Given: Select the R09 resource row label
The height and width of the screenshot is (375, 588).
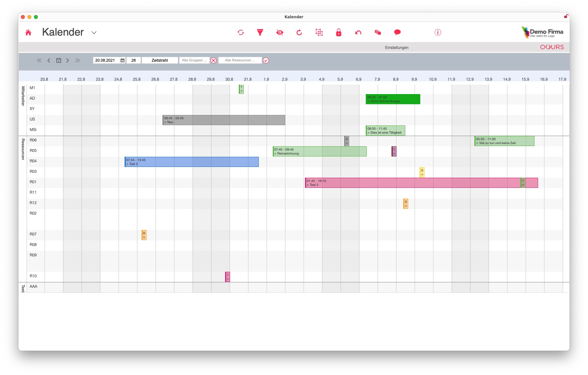Looking at the screenshot, I should tap(33, 255).
